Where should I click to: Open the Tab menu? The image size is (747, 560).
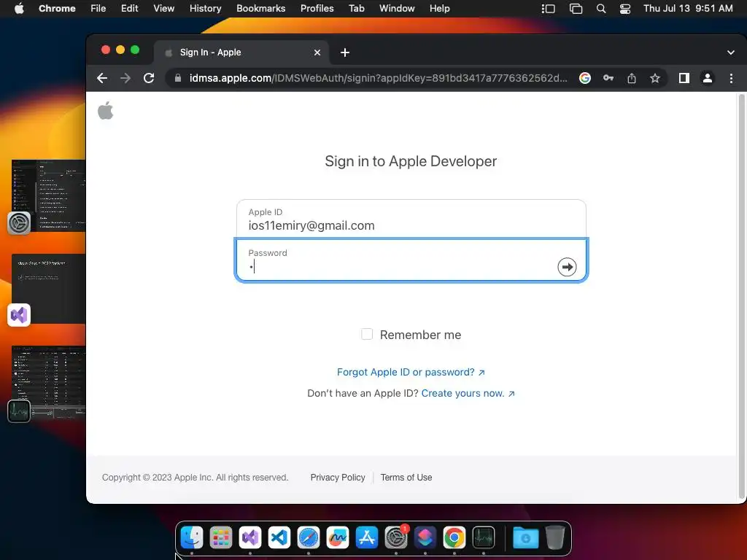356,9
